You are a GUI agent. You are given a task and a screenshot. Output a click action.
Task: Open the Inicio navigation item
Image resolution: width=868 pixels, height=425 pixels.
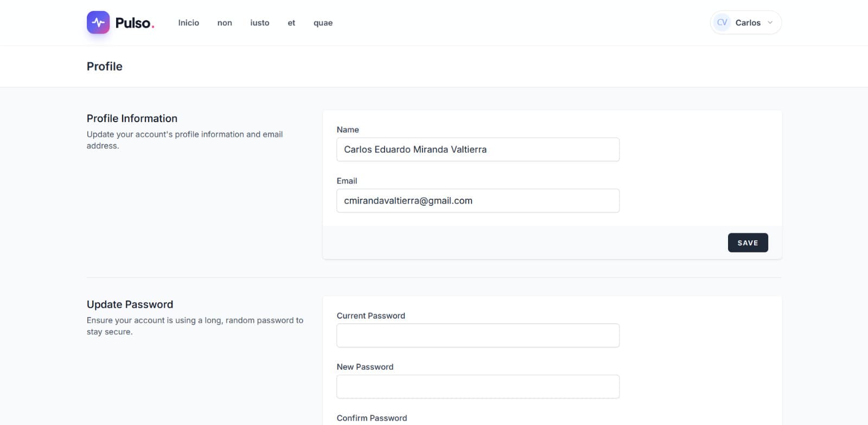189,23
